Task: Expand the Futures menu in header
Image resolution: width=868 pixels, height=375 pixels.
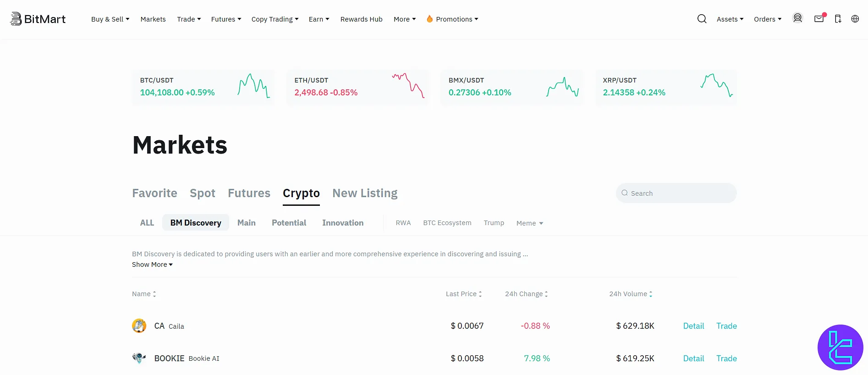Action: (226, 19)
